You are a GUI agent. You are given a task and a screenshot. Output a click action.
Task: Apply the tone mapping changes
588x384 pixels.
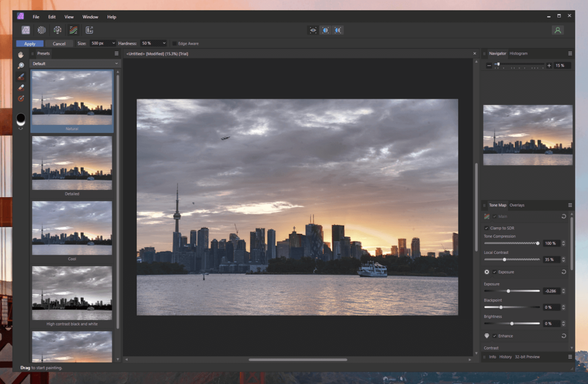coord(30,44)
